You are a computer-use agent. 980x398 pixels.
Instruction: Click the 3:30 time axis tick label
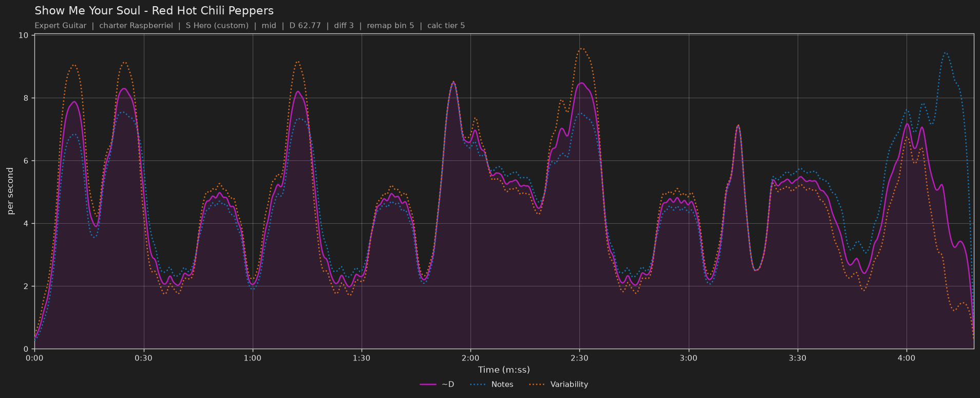798,358
